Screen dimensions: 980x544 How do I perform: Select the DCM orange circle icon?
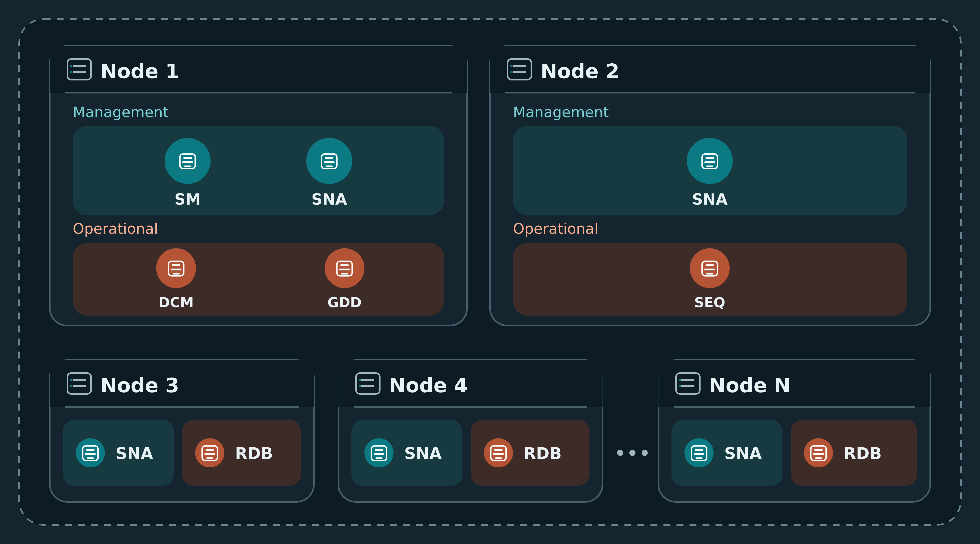point(176,268)
